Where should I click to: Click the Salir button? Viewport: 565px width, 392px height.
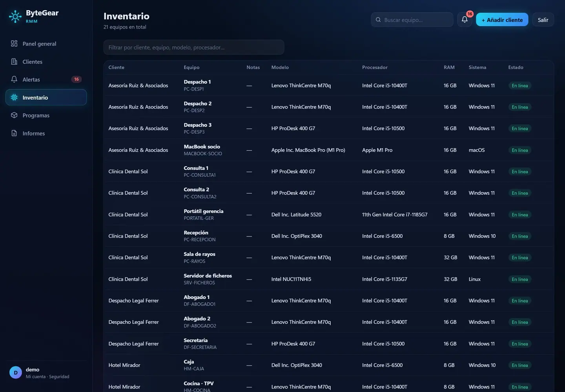(x=543, y=20)
